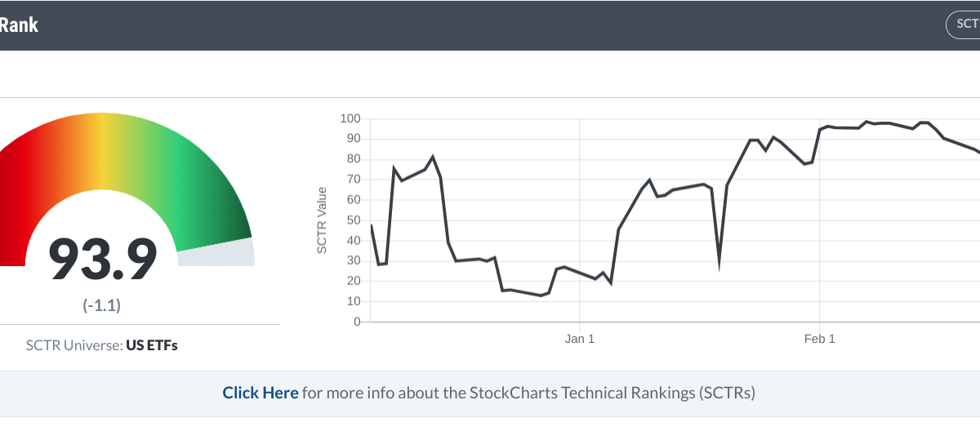Select the "Jan 1" date axis label
Screen dimensions: 980x427
click(579, 339)
